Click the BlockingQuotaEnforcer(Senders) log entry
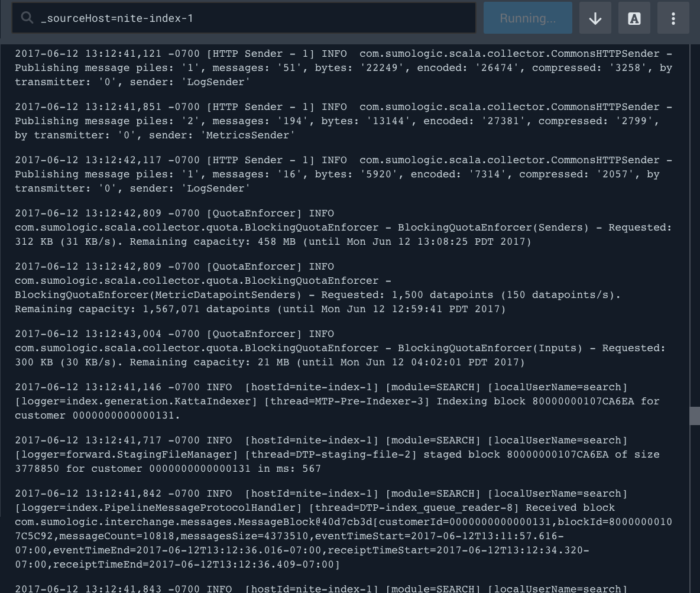Screen dimensions: 700x593 point(343,228)
